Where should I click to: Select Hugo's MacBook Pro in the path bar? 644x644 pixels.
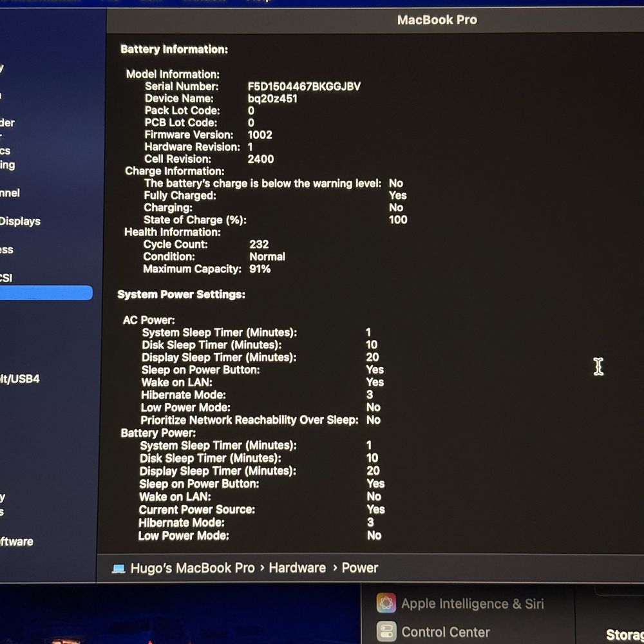coord(192,568)
